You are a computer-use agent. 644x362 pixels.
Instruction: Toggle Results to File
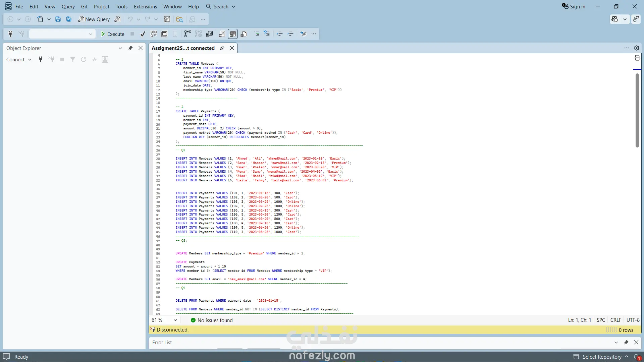pos(244,34)
